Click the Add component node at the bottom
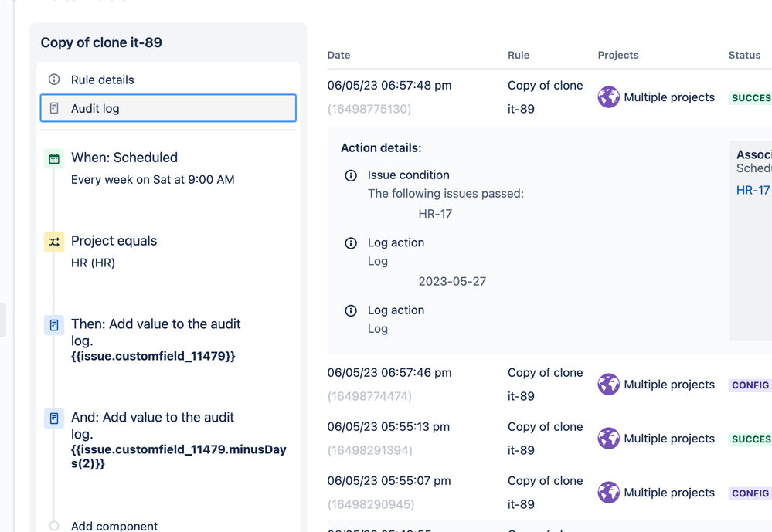 (114, 526)
